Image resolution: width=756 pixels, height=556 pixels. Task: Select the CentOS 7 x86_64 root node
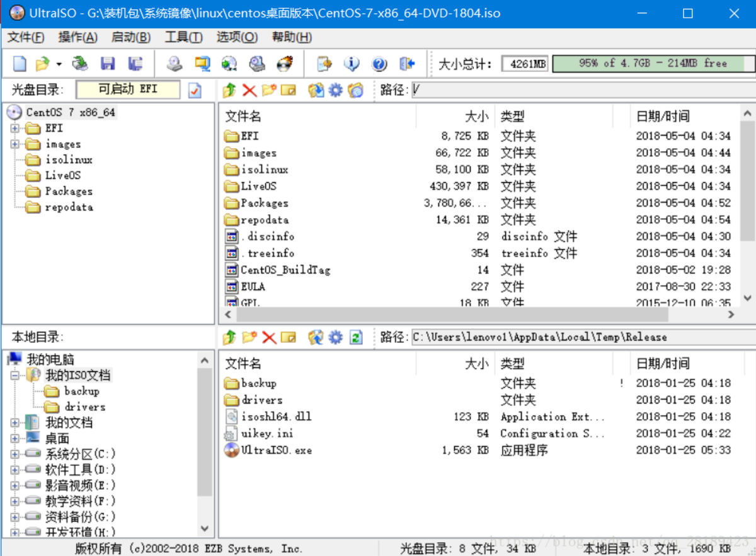71,113
